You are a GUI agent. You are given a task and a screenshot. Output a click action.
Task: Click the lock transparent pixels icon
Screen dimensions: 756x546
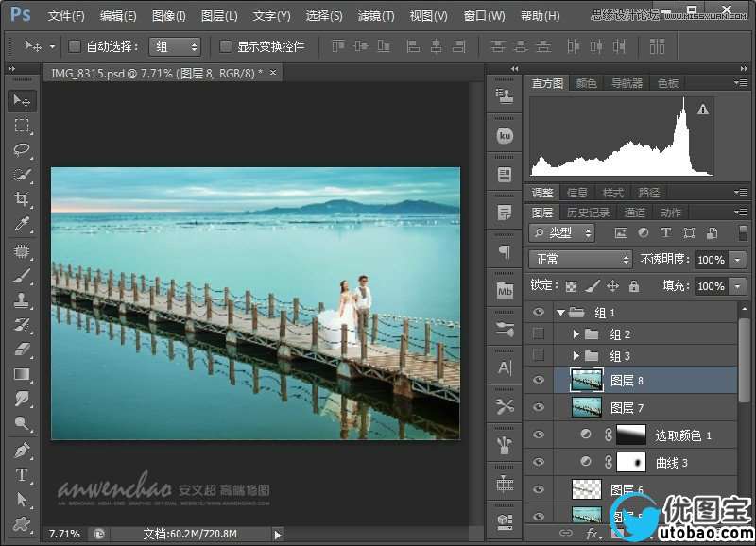click(x=572, y=286)
